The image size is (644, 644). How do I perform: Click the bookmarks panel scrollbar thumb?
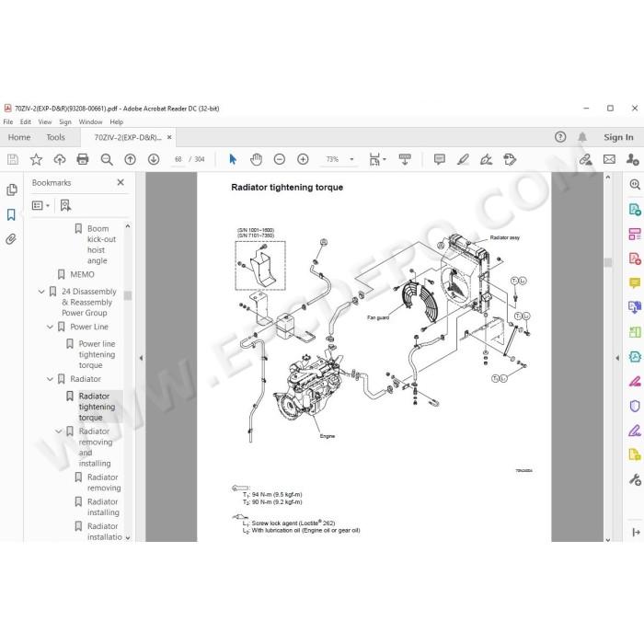click(x=128, y=295)
